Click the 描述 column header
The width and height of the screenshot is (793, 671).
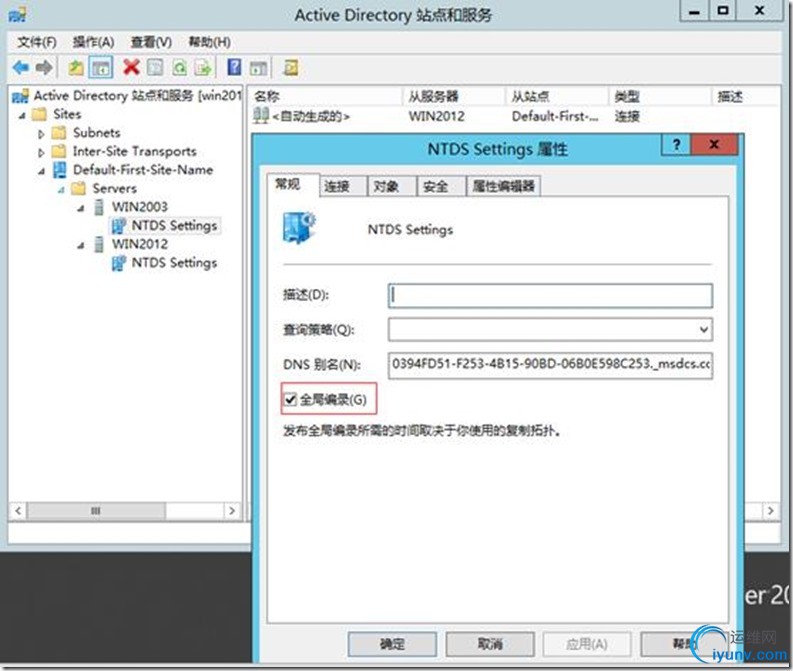[745, 96]
